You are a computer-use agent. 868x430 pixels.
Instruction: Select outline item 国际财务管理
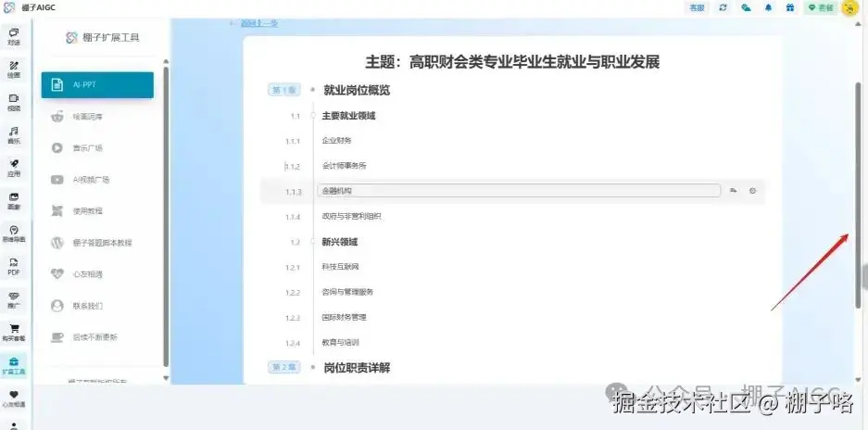pyautogui.click(x=344, y=318)
